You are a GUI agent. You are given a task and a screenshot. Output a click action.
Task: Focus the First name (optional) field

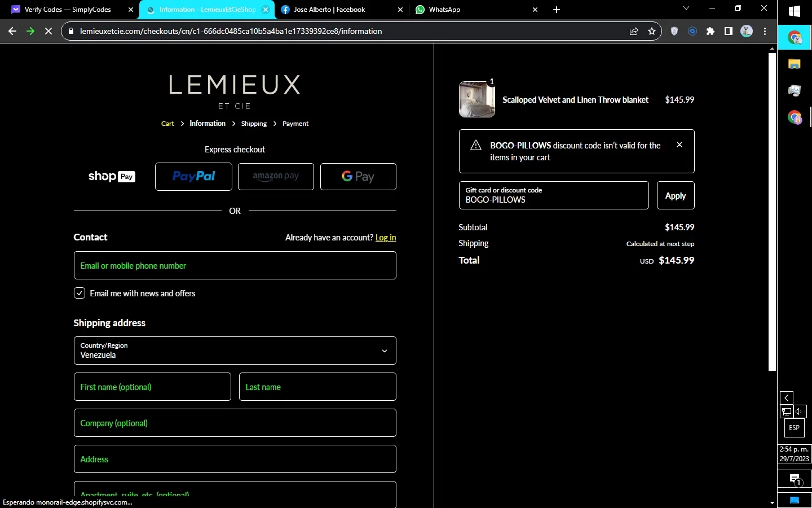pos(152,387)
